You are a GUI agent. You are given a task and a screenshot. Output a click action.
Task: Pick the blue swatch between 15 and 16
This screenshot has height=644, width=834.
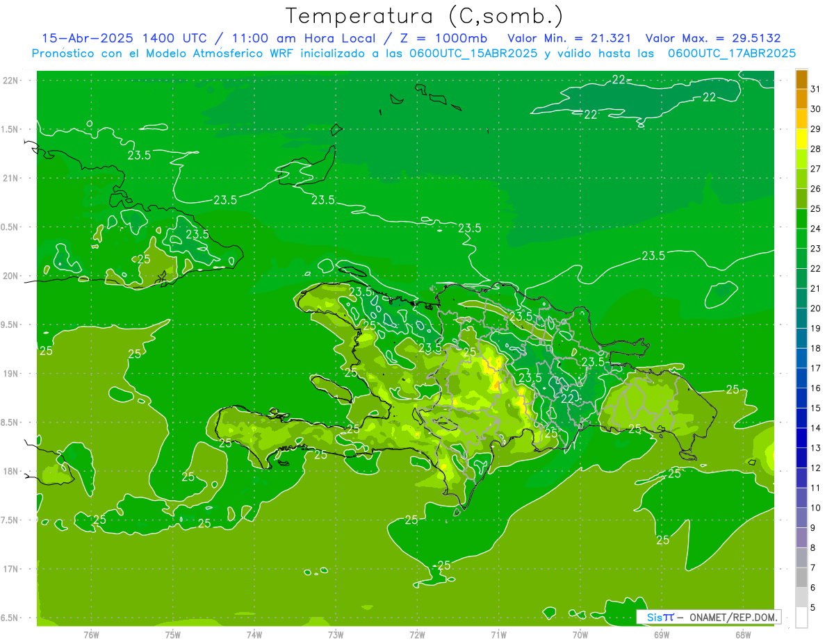pyautogui.click(x=801, y=398)
